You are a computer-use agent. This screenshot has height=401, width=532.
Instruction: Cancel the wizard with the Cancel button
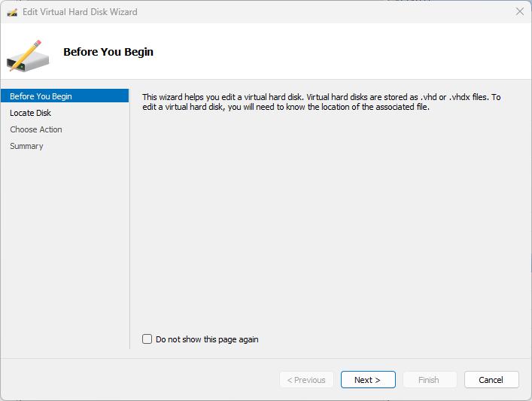coord(491,380)
